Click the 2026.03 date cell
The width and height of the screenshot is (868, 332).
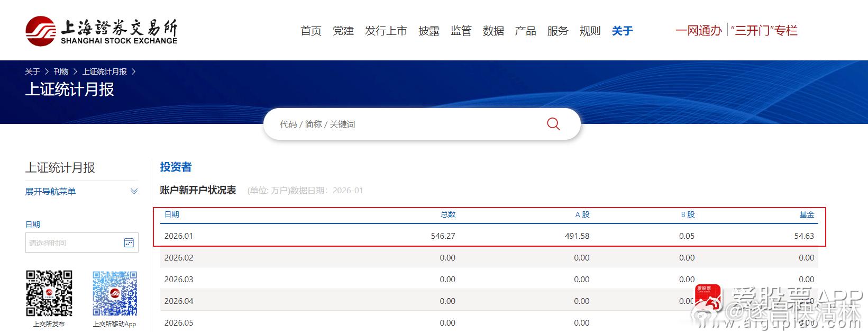tap(179, 279)
